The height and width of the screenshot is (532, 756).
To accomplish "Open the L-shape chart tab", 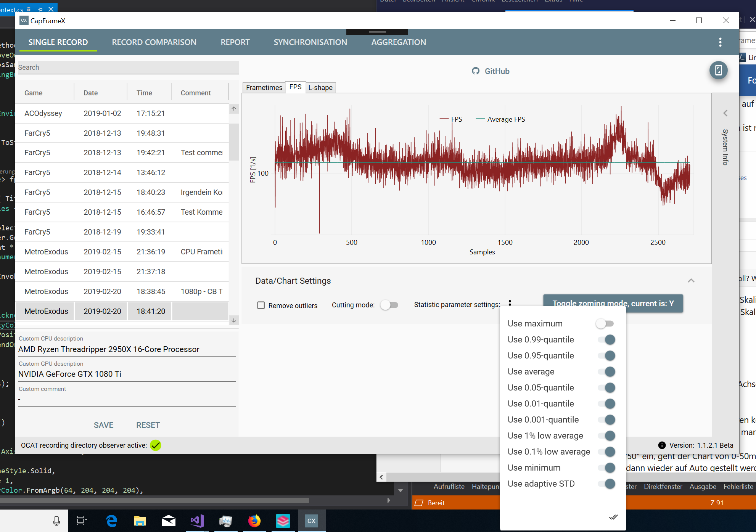I will tap(320, 88).
